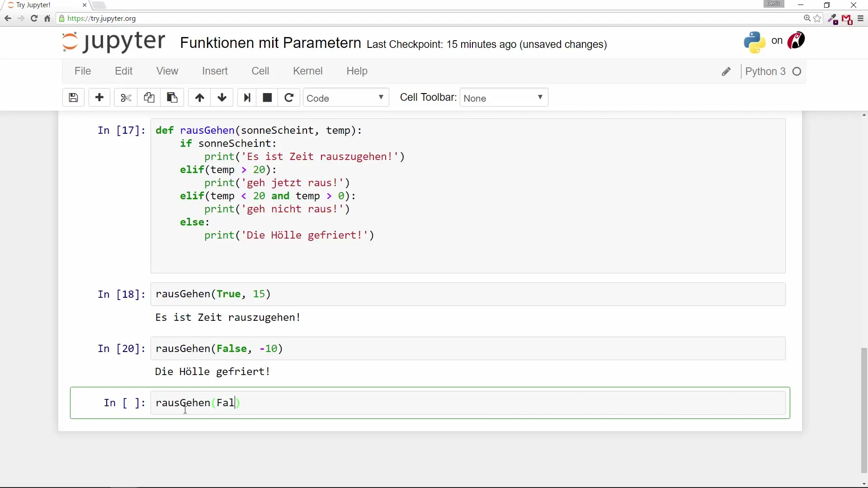This screenshot has height=488, width=868.
Task: Paste cells below icon
Action: click(172, 98)
